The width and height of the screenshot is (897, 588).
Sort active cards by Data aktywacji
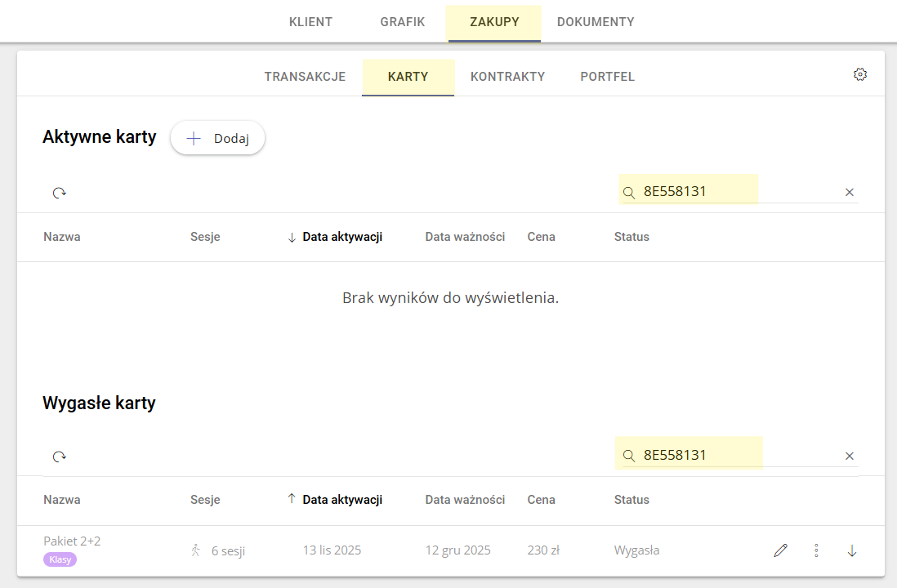pyautogui.click(x=341, y=237)
